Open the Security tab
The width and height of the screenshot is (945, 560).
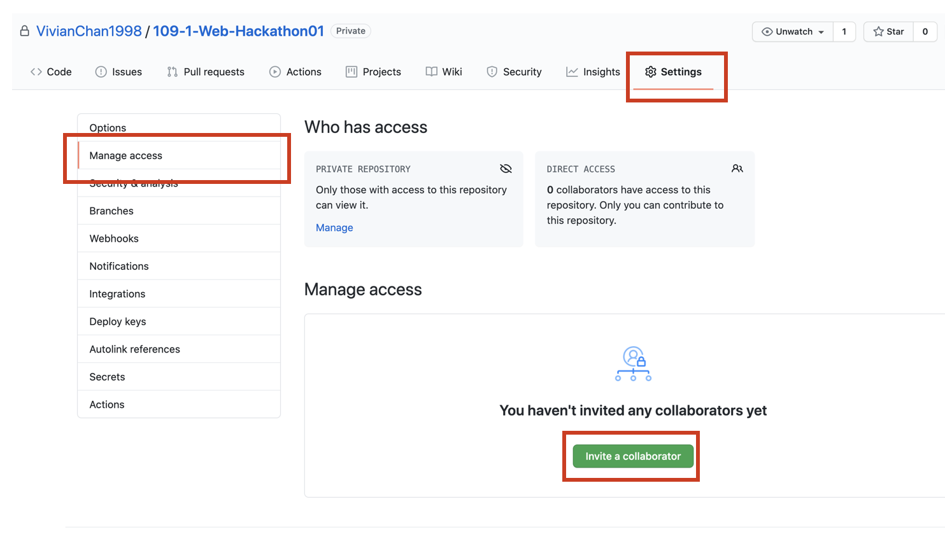514,72
